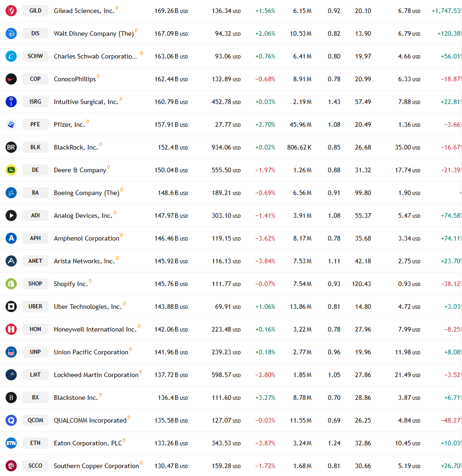Click the Boeing logo icon

coord(11,193)
